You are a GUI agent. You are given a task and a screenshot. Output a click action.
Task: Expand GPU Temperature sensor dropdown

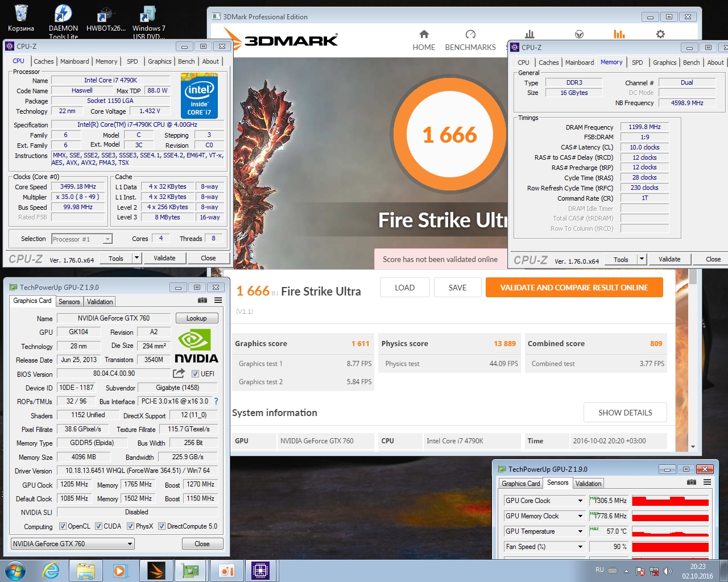[580, 531]
